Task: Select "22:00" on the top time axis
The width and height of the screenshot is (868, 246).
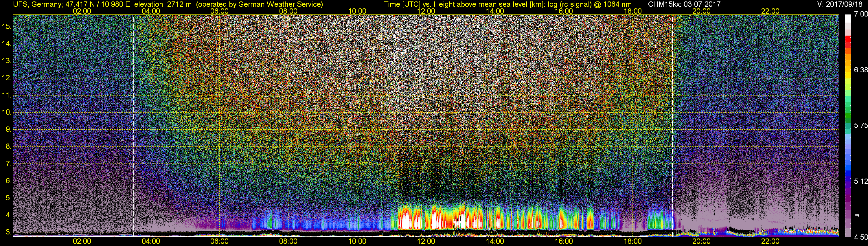Action: [x=770, y=11]
